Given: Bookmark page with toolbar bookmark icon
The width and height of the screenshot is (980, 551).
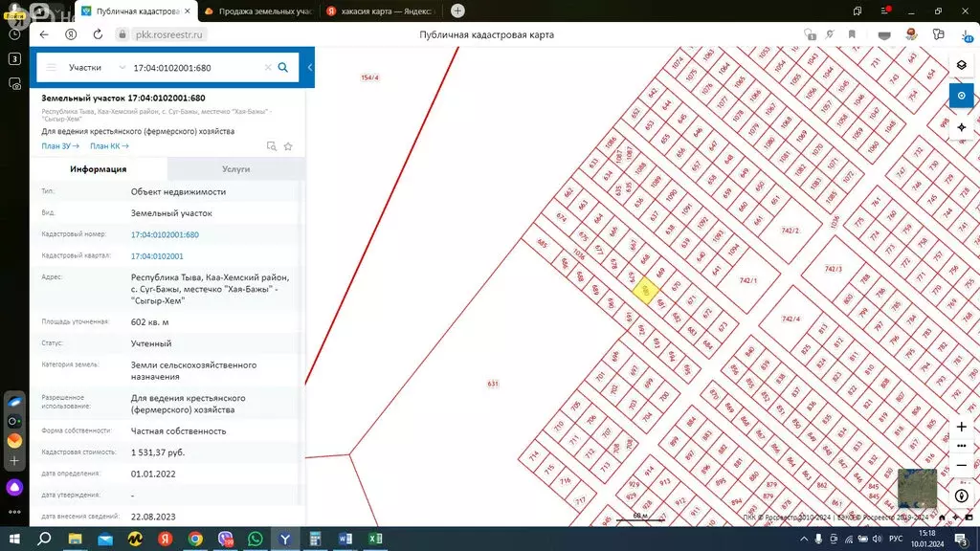Looking at the screenshot, I should tap(852, 34).
